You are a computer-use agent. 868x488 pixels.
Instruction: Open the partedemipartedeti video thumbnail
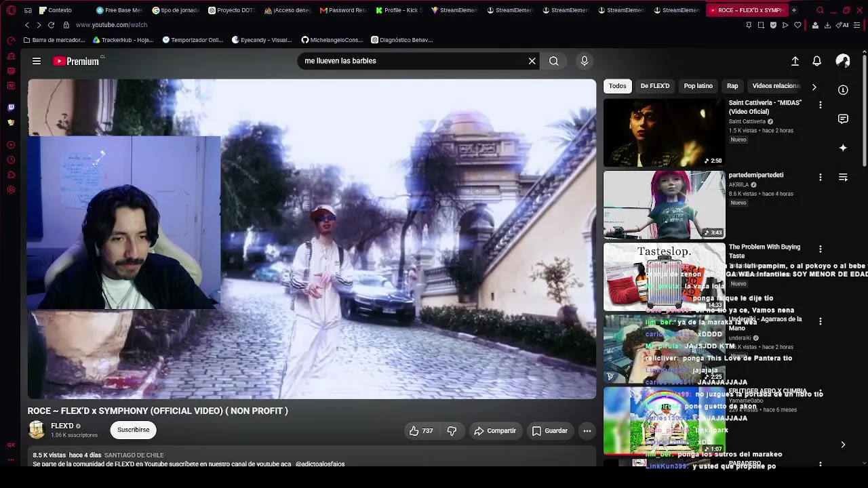(664, 205)
